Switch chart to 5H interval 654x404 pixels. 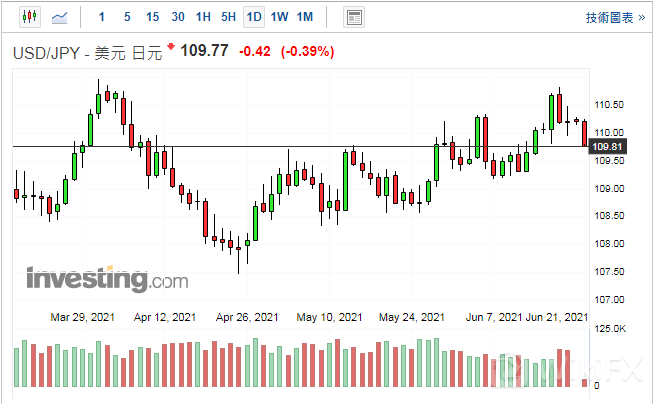[x=228, y=17]
